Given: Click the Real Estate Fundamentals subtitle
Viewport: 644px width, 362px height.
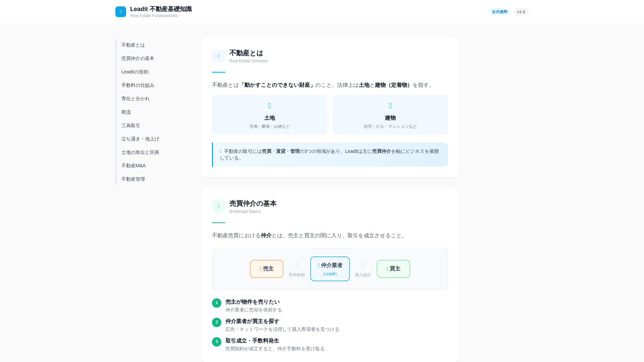Looking at the screenshot, I should tap(154, 16).
